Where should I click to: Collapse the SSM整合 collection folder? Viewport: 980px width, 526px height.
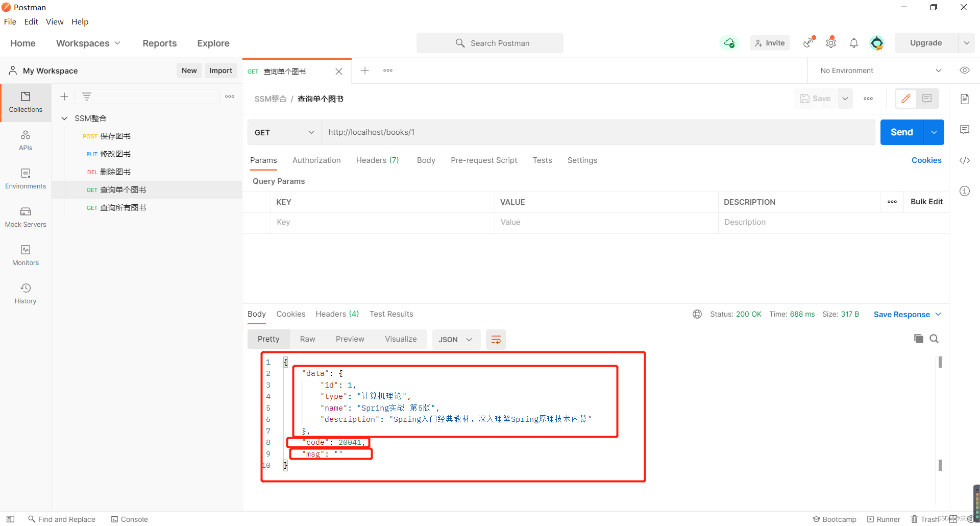click(64, 118)
